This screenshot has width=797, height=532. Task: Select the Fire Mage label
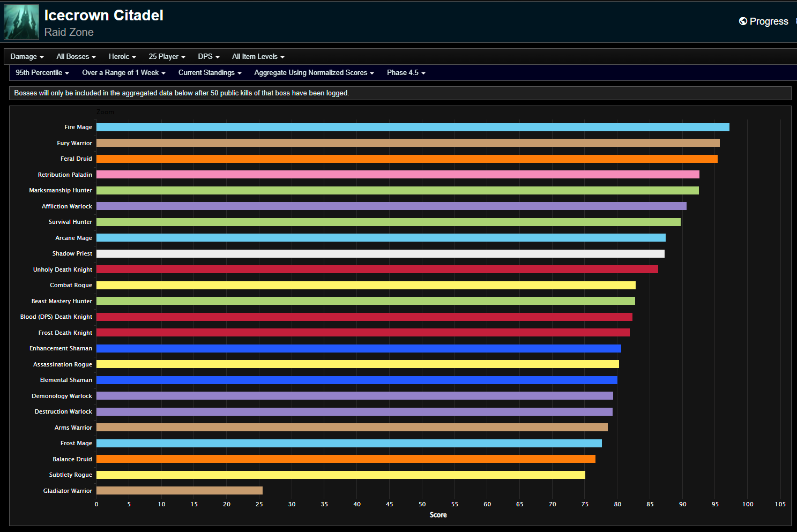pyautogui.click(x=78, y=127)
